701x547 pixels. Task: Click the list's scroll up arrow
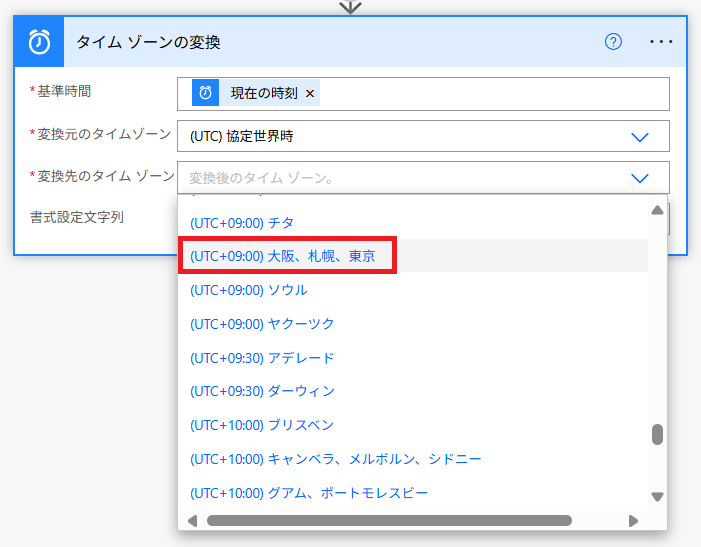[657, 211]
